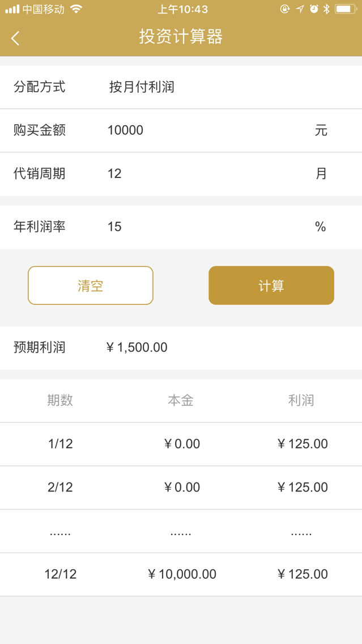Tap the cellular signal bars icon
This screenshot has height=644, width=362.
(11, 9)
